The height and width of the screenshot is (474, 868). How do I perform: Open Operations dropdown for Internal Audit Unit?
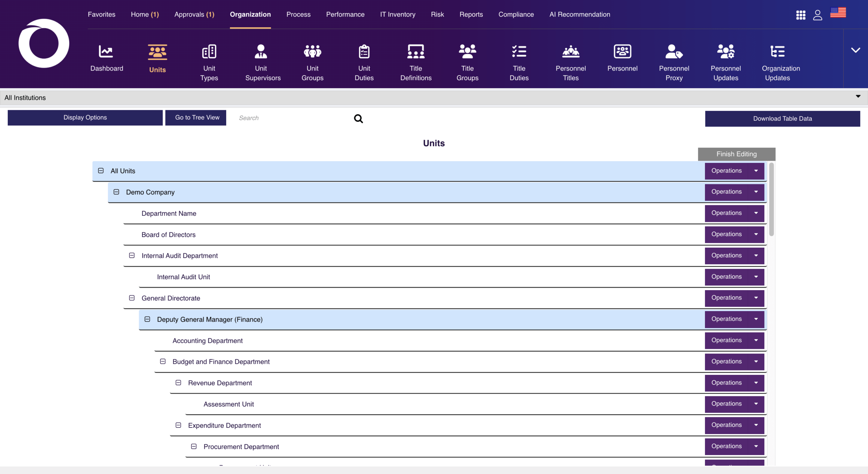[734, 277]
